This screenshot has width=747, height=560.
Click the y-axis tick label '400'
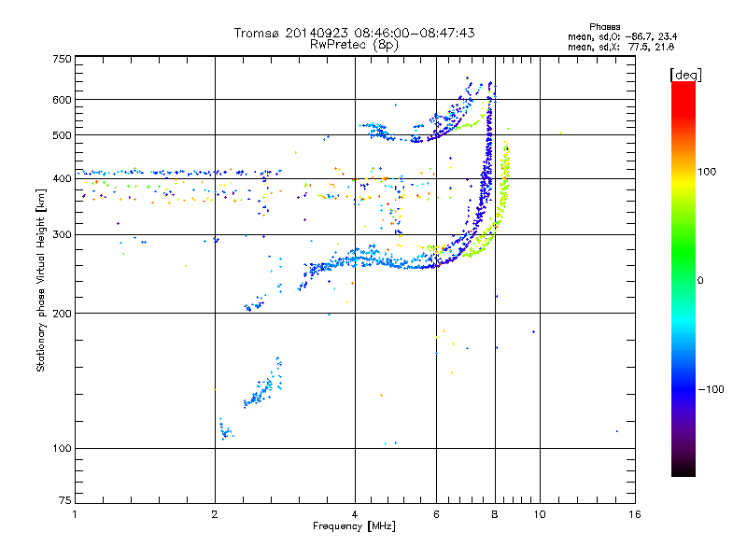(x=62, y=178)
